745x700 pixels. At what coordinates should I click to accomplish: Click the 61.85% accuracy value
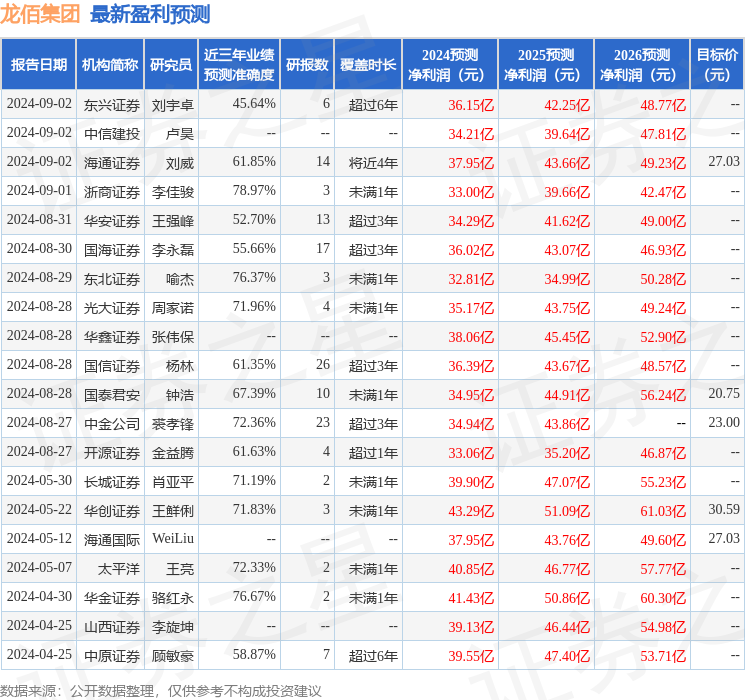pyautogui.click(x=254, y=162)
